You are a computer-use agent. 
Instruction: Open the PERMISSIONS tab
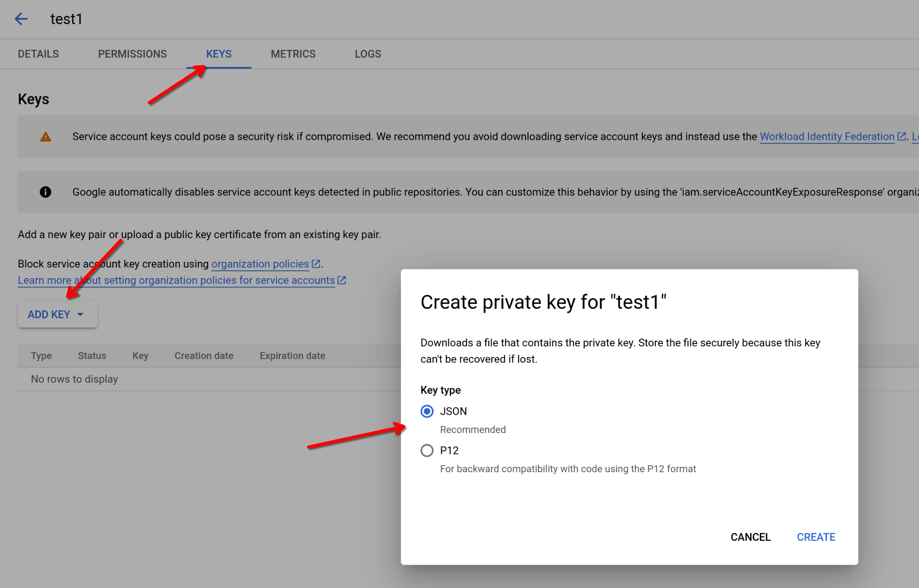(x=132, y=54)
